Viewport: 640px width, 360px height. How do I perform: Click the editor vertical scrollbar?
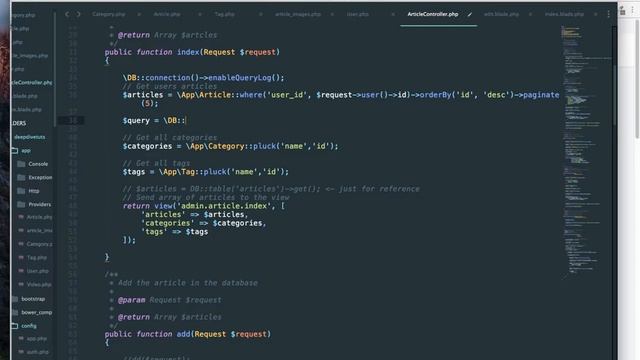click(x=614, y=94)
